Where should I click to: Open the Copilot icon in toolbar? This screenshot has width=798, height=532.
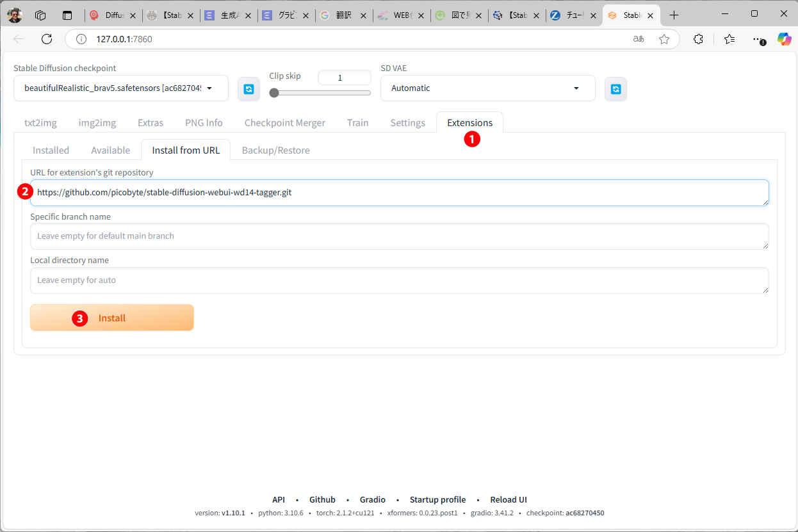coord(784,39)
